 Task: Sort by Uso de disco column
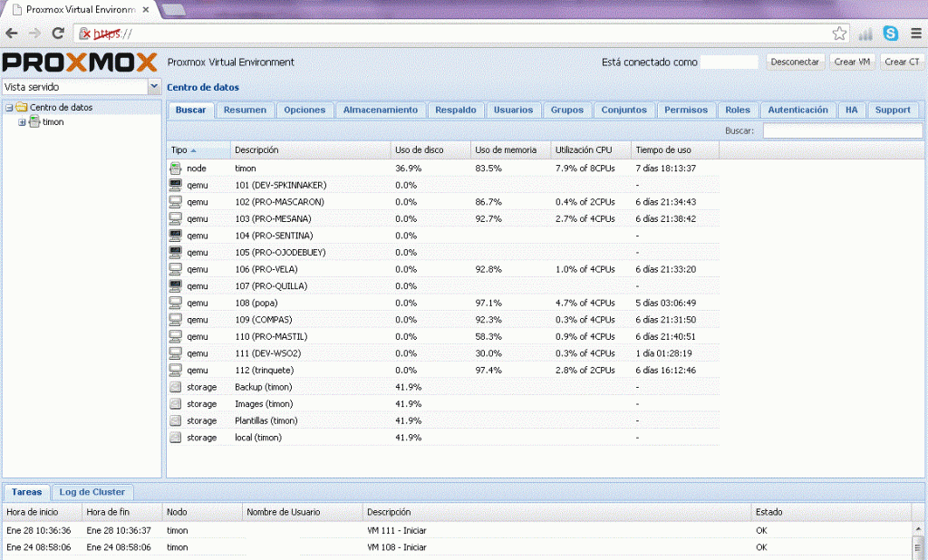coord(430,150)
